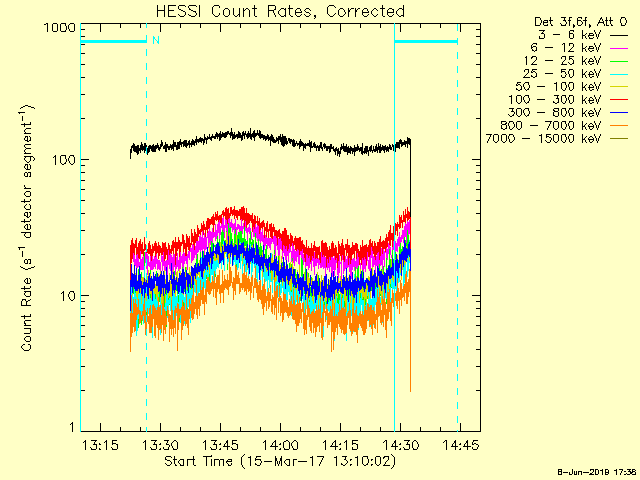Screen dimensions: 640x480
Task: Click the 'Count Rate' y-axis title
Action: 27,227
